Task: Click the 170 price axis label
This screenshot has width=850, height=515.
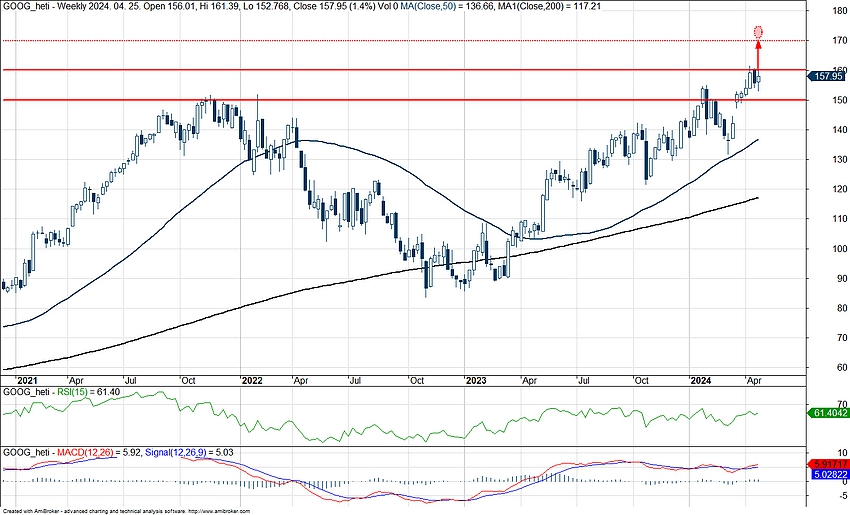Action: tap(841, 41)
